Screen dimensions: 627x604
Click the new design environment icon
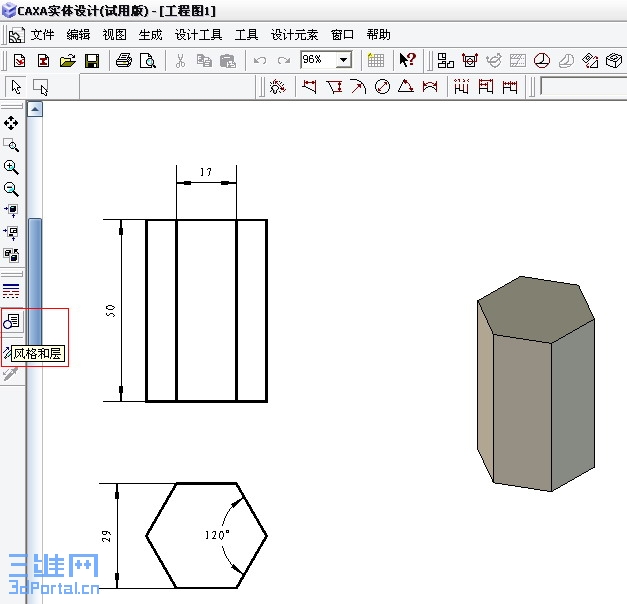(x=43, y=61)
